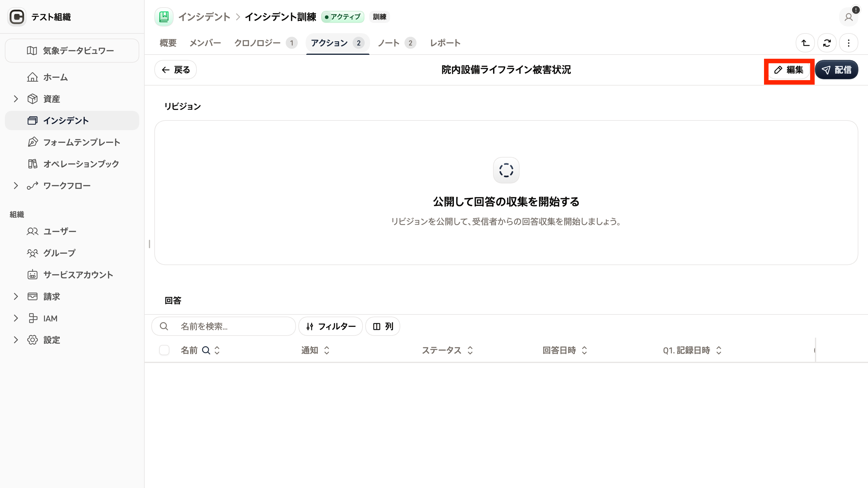The height and width of the screenshot is (488, 868).
Task: Select インシデント in the sidebar
Action: click(x=72, y=120)
